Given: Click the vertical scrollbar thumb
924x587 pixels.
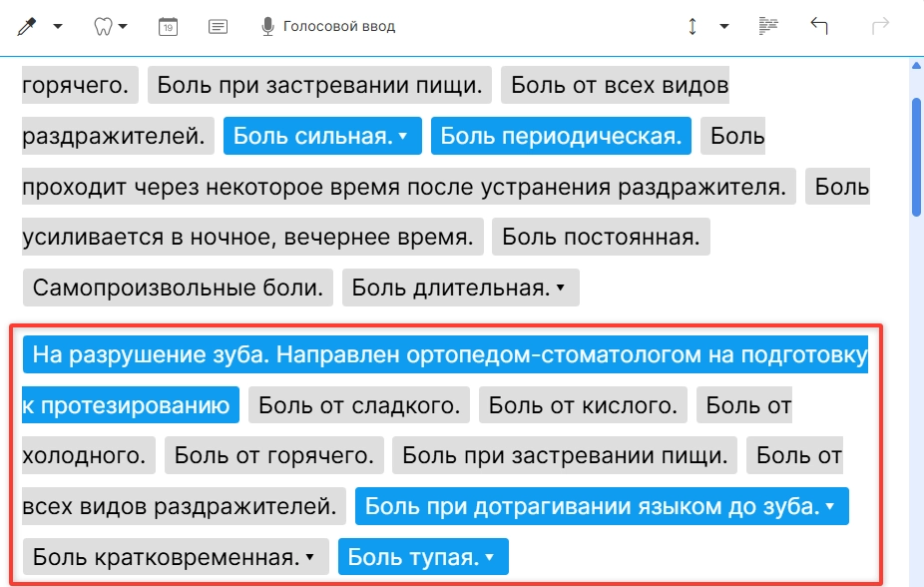Looking at the screenshot, I should (916, 156).
